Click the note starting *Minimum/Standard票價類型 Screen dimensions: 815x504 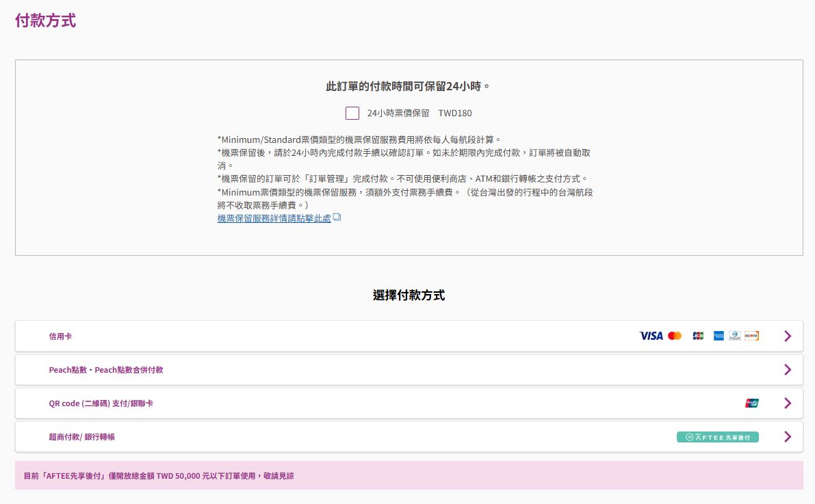(359, 140)
